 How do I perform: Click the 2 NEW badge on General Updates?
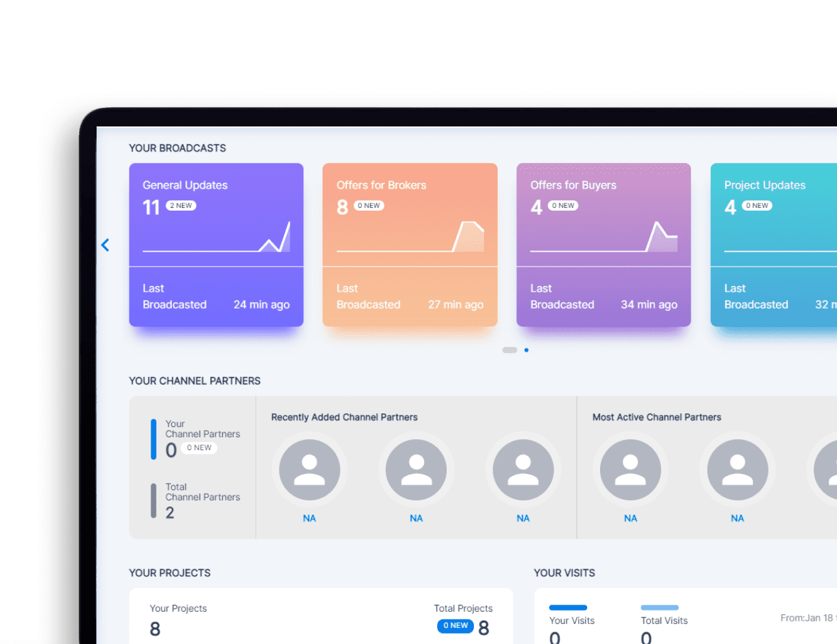[x=181, y=206]
